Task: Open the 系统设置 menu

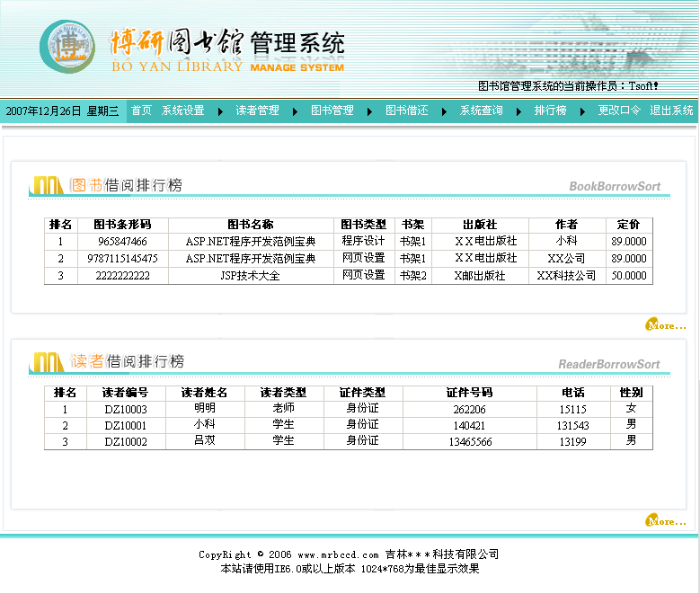Action: [183, 111]
